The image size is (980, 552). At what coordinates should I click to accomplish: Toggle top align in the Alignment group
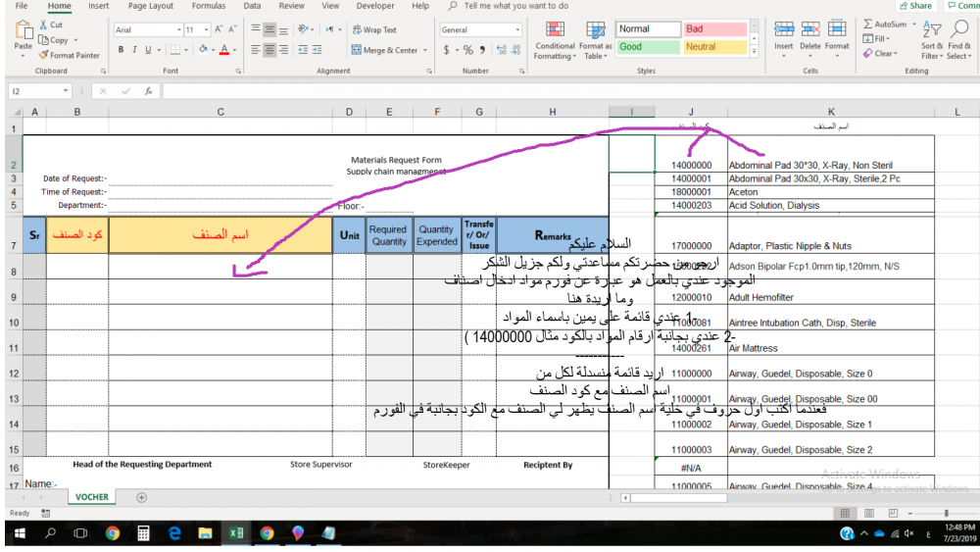[256, 29]
